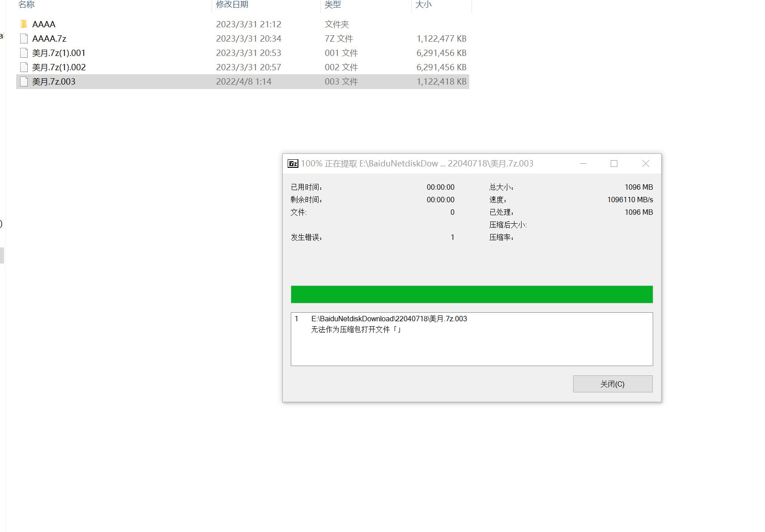
Task: Click the 美月.7z(1).001 size 6,291,456 KB
Action: (x=442, y=53)
